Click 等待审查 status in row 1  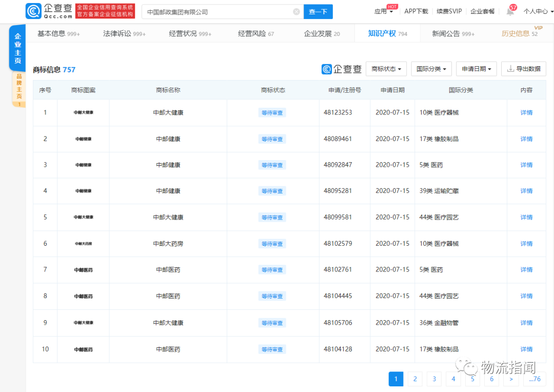(272, 113)
